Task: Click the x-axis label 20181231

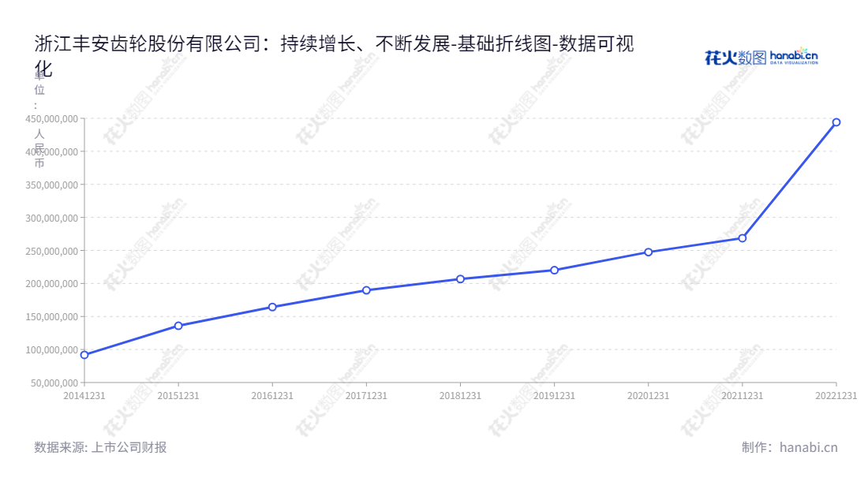Action: pyautogui.click(x=461, y=396)
